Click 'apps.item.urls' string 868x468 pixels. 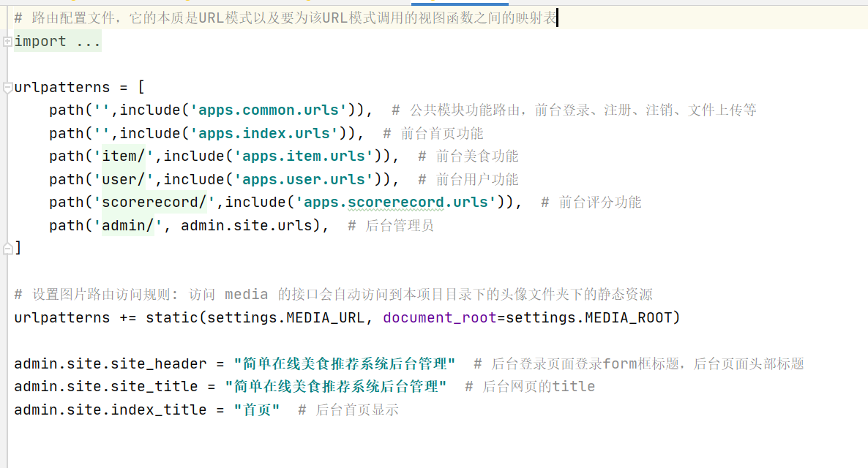(x=303, y=156)
